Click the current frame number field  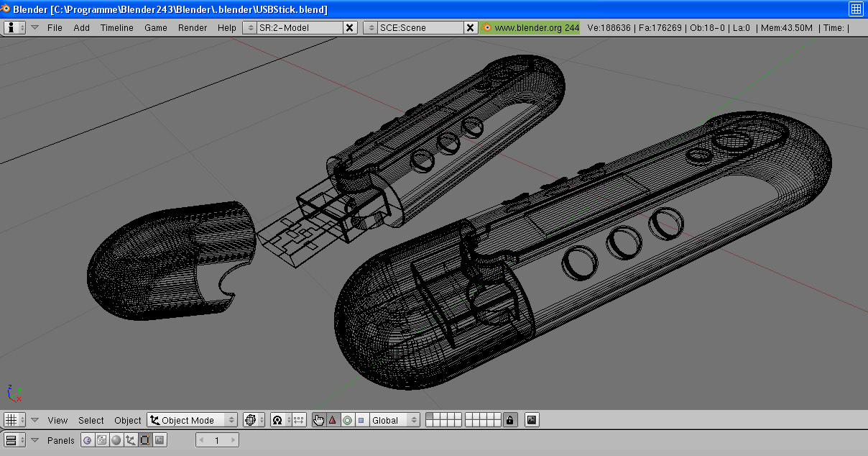217,440
